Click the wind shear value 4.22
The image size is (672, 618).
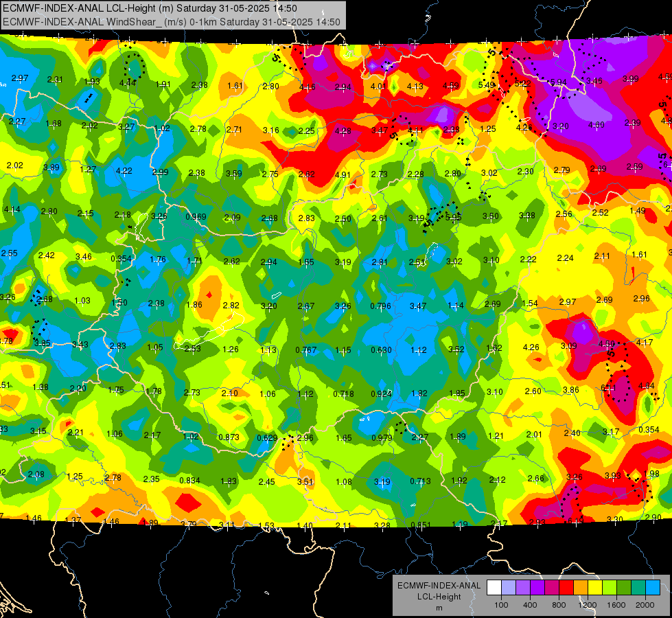click(124, 171)
